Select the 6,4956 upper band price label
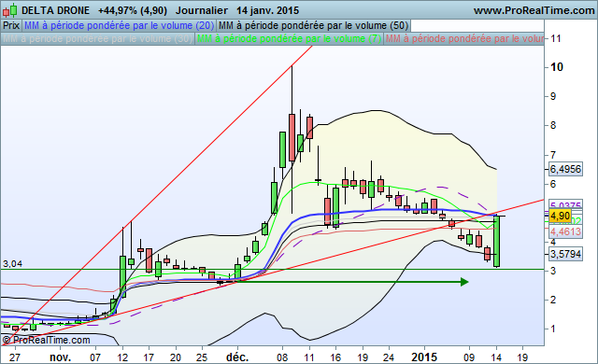Screen dimensions: 598x364 (565, 169)
